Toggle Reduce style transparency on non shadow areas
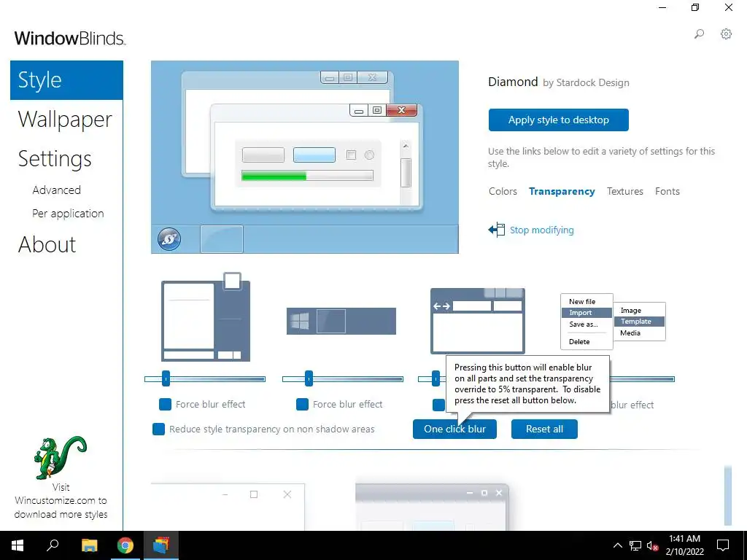This screenshot has width=747, height=560. click(158, 429)
